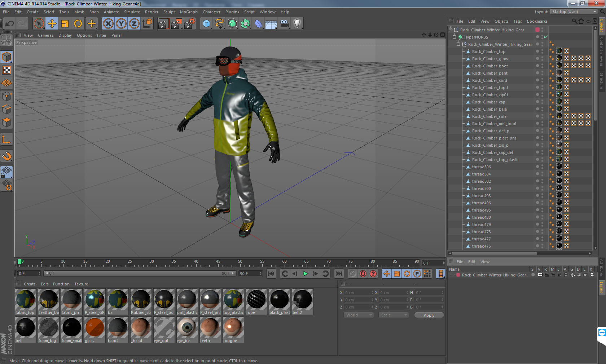This screenshot has height=364, width=606.
Task: Play the animation forward
Action: [x=305, y=274]
